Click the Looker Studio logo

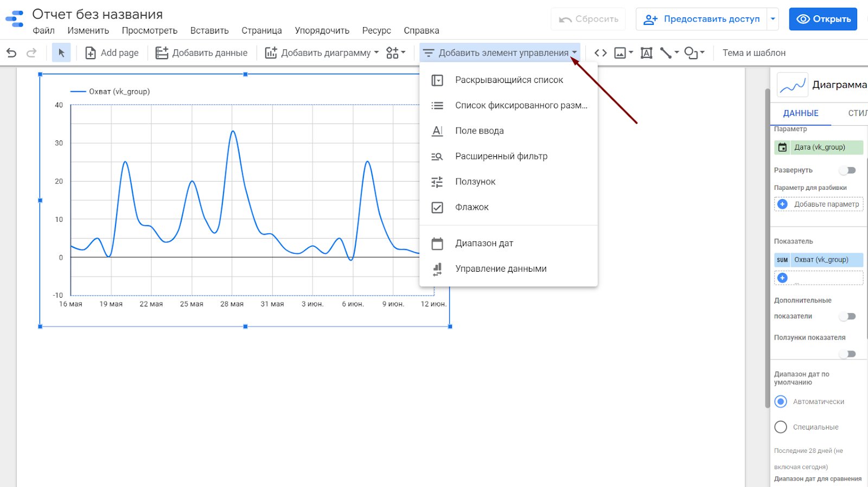click(x=15, y=19)
